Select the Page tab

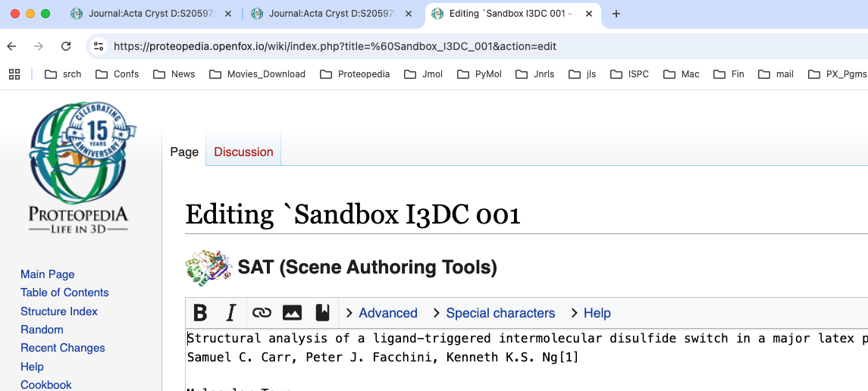(184, 152)
